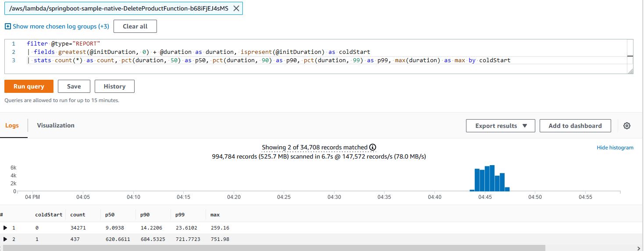This screenshot has width=644, height=251.
Task: Clear all selected log groups
Action: click(x=135, y=26)
